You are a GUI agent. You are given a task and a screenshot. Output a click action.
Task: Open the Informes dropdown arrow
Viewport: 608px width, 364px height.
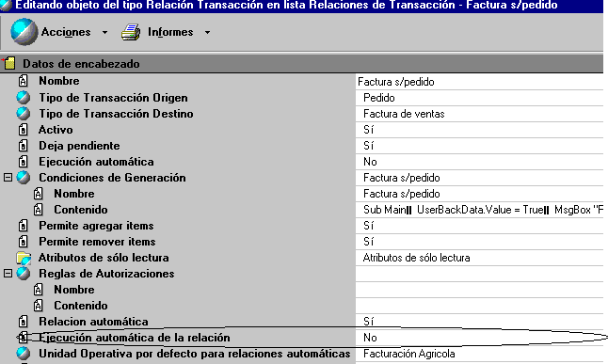[x=207, y=33]
